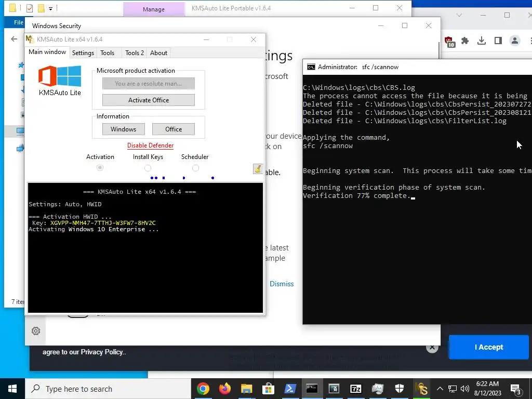This screenshot has height=399, width=532.
Task: Open Windows Security shield in taskbar
Action: pos(400,389)
